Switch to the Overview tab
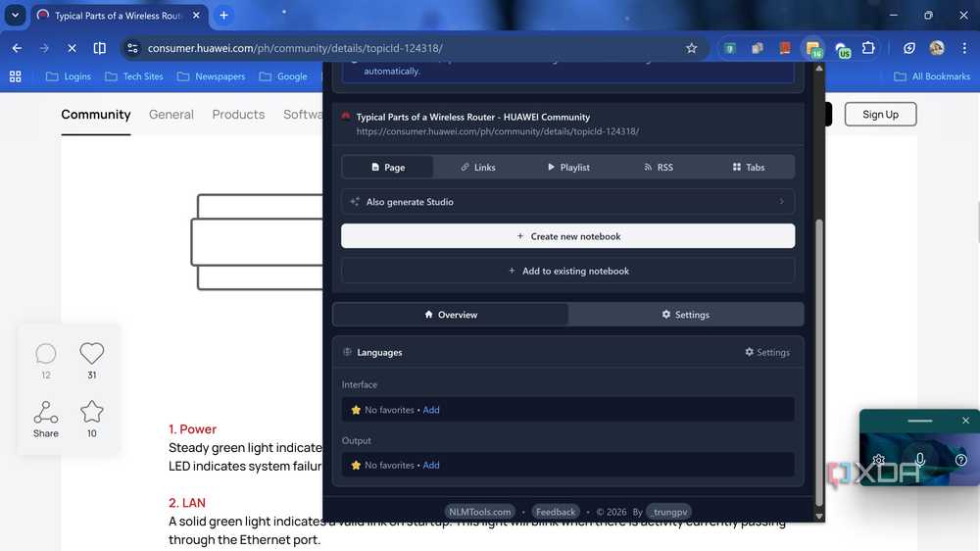 click(451, 315)
